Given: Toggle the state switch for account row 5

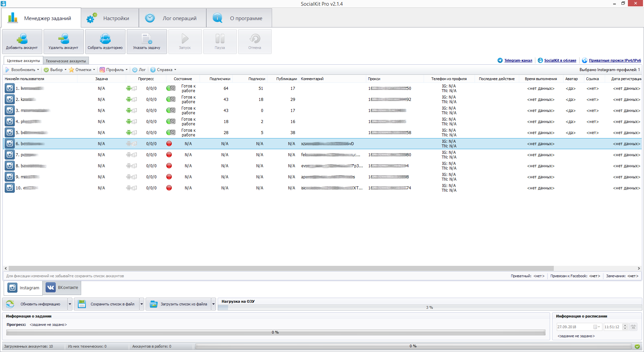Looking at the screenshot, I should tap(171, 132).
